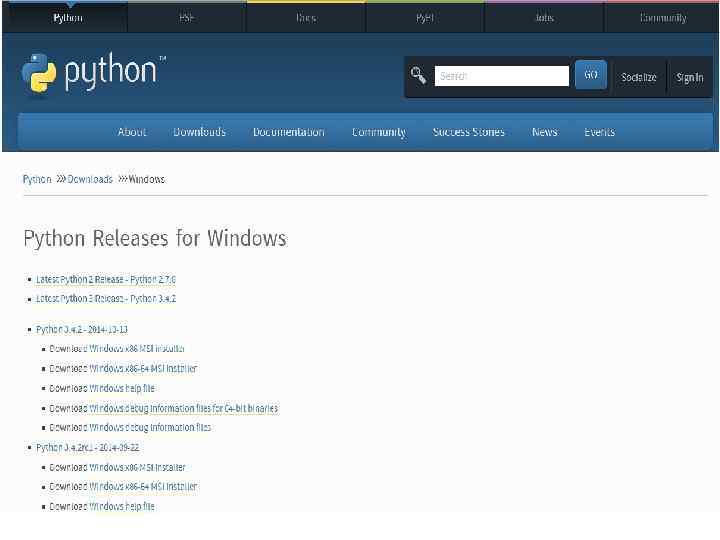Open the Socialize menu

(x=639, y=77)
